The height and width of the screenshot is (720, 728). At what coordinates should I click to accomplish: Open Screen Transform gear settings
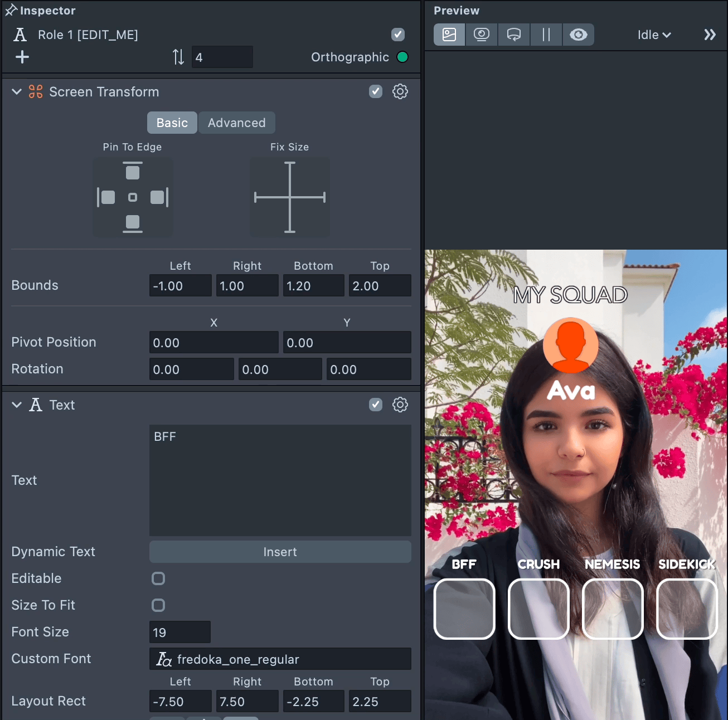400,91
